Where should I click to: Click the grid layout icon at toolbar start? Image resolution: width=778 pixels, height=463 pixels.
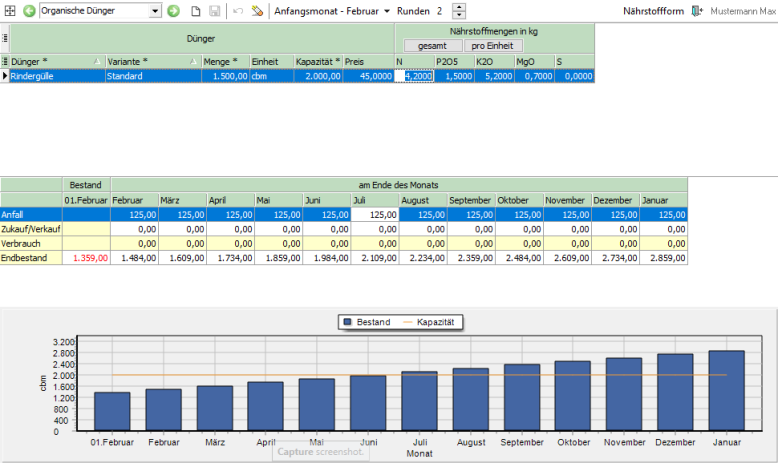[10, 11]
